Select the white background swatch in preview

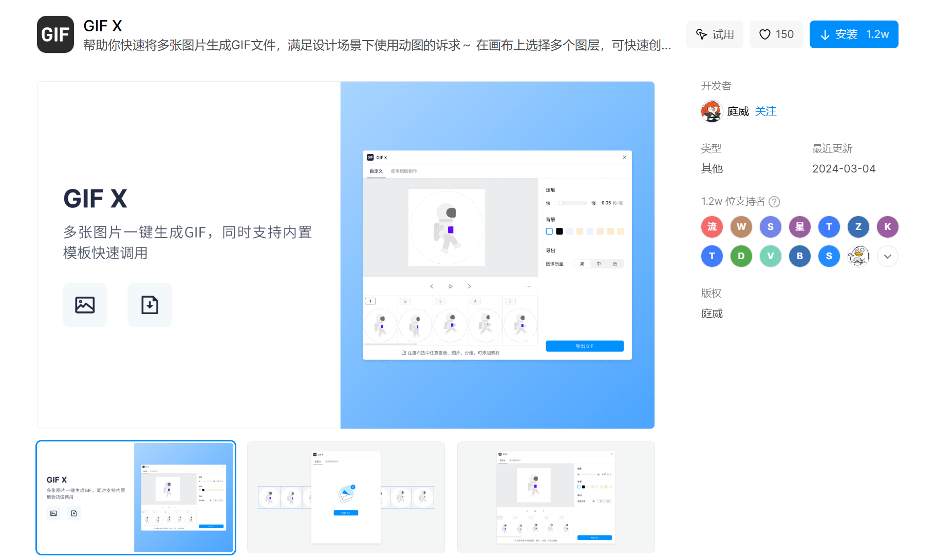pos(549,231)
